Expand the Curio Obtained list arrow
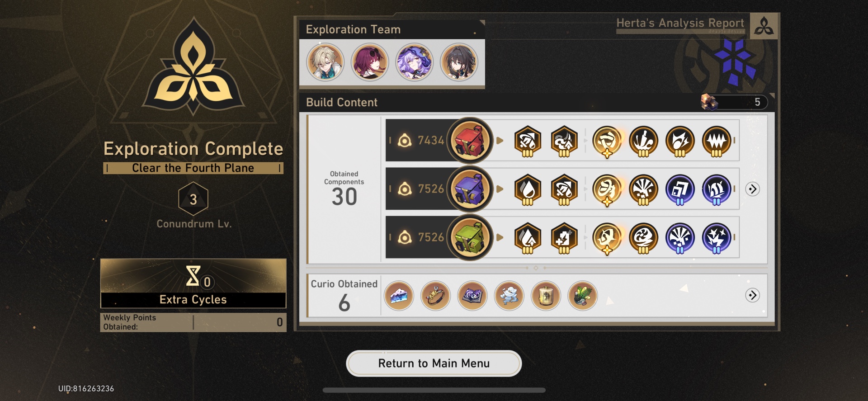The image size is (868, 401). [752, 295]
